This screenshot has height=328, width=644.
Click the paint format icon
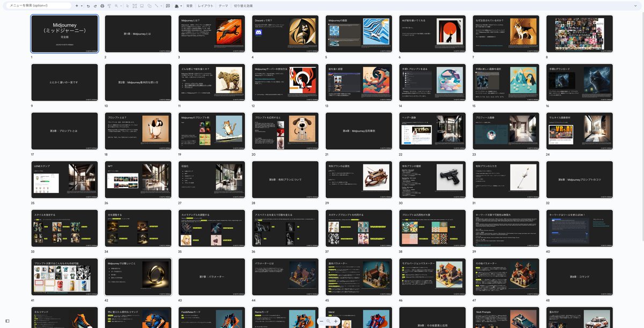tap(109, 5)
